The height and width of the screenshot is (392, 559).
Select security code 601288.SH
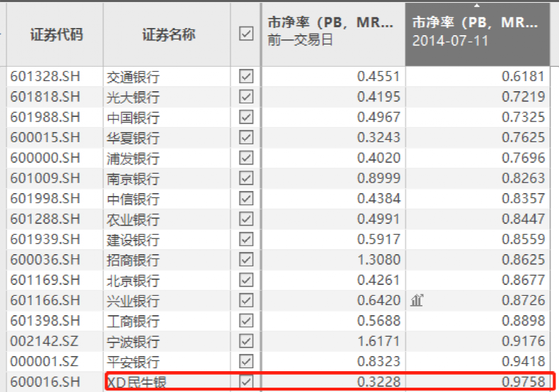pos(45,219)
